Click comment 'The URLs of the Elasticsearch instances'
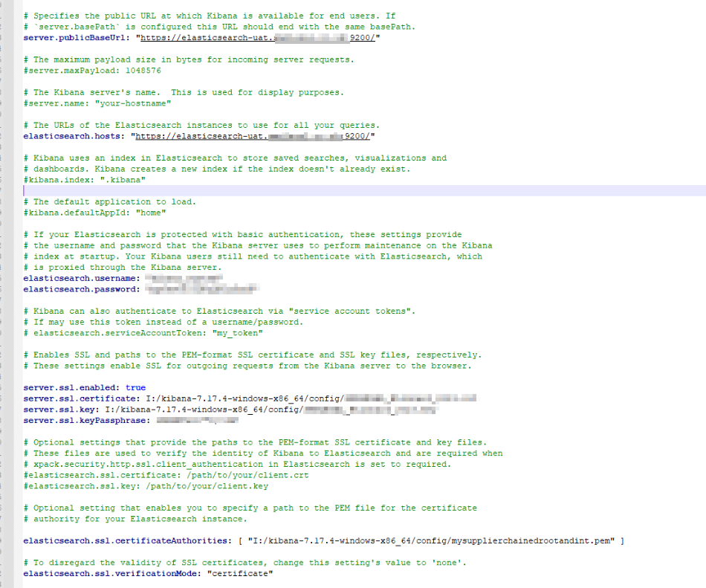 tap(201, 125)
